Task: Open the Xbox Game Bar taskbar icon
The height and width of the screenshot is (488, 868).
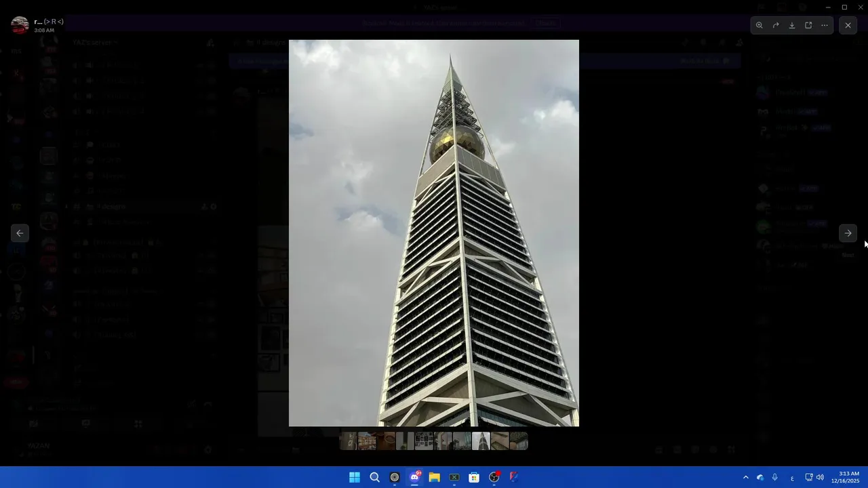Action: (x=454, y=477)
